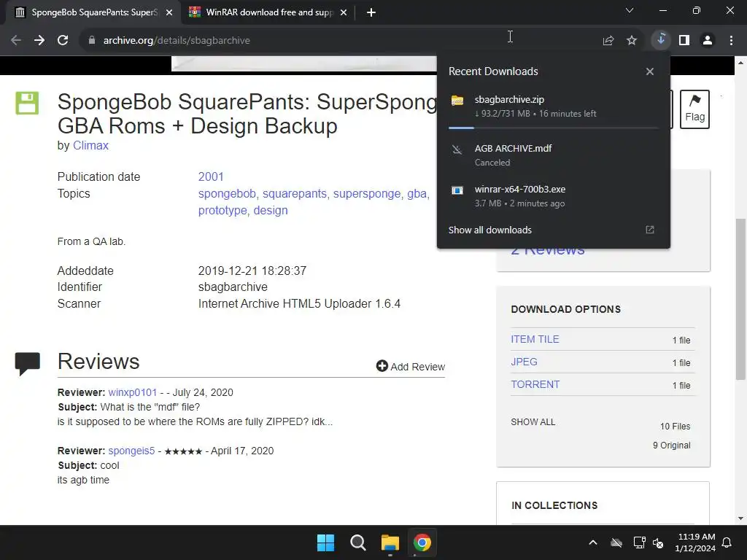Open the prototype topic link
This screenshot has width=747, height=560.
[x=222, y=211]
